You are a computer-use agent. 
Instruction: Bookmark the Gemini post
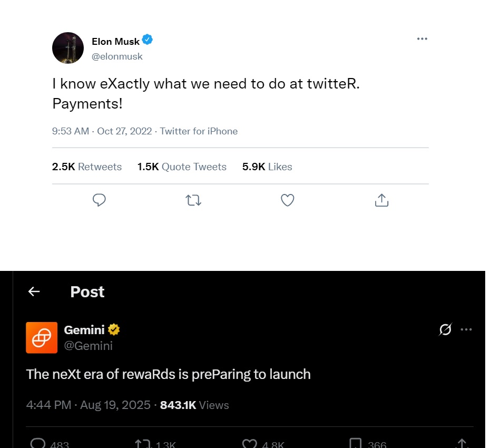tap(356, 444)
